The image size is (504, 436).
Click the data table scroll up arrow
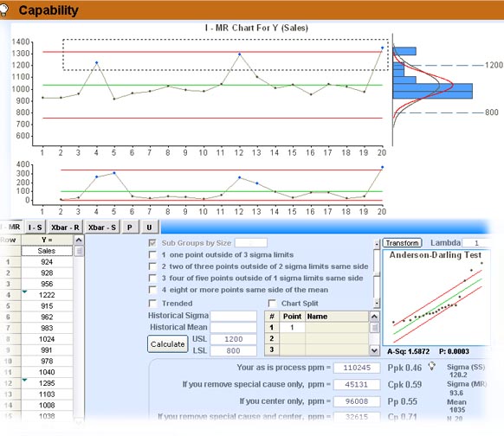point(79,240)
